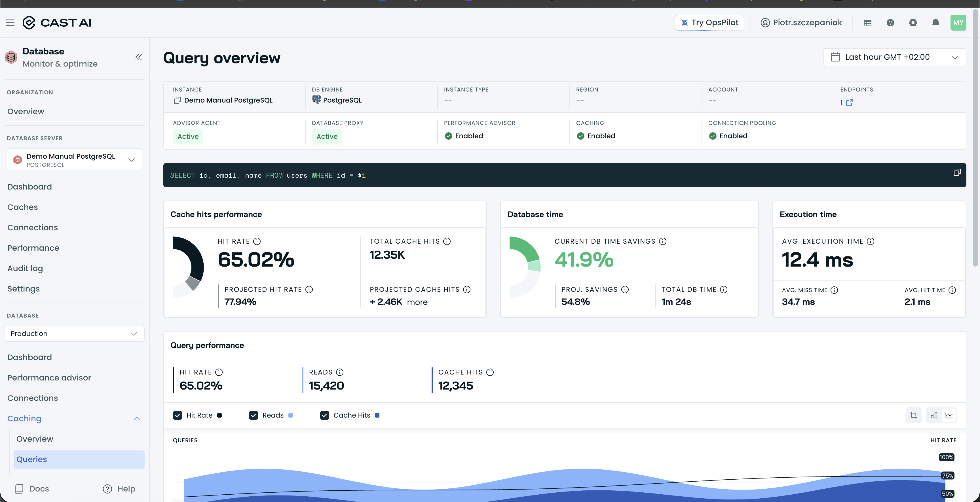Screen dimensions: 980x502
Task: Click info icon next to Reads metric
Action: 340,373
